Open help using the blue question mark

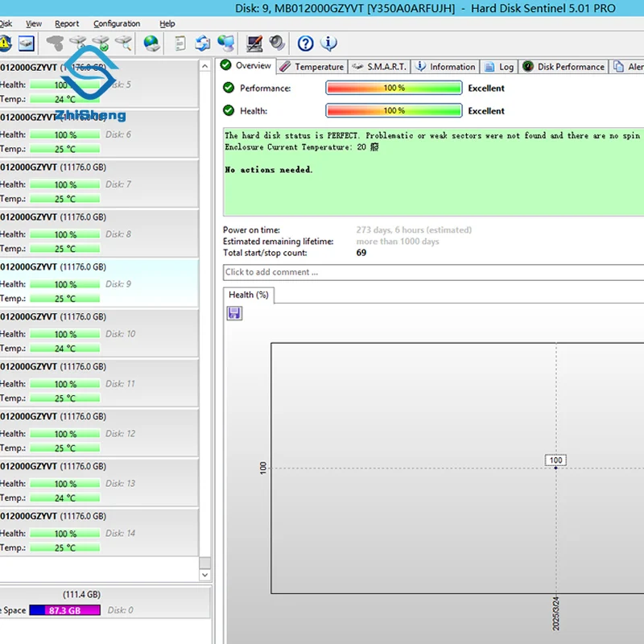(306, 43)
